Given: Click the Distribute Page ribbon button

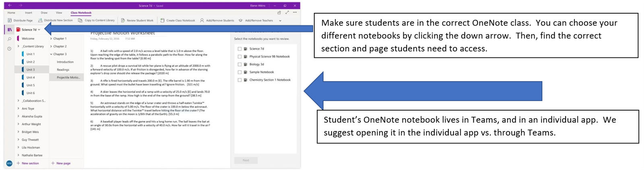Looking at the screenshot, I should pos(20,20).
